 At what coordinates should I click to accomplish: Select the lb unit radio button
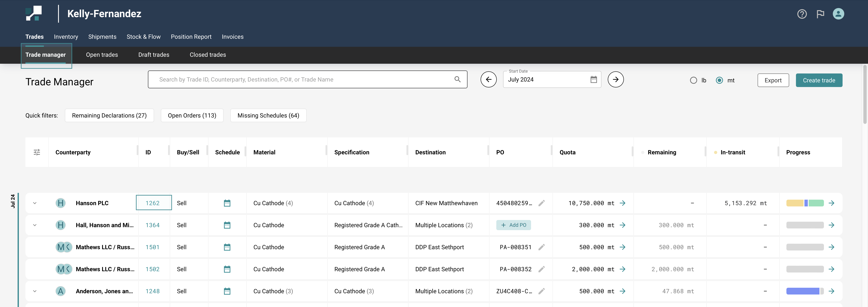pos(693,80)
